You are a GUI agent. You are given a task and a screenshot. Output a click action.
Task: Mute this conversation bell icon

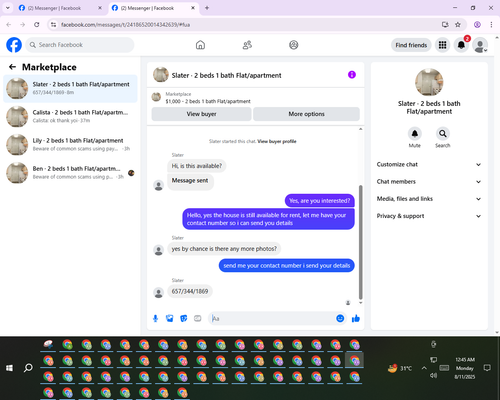click(415, 134)
